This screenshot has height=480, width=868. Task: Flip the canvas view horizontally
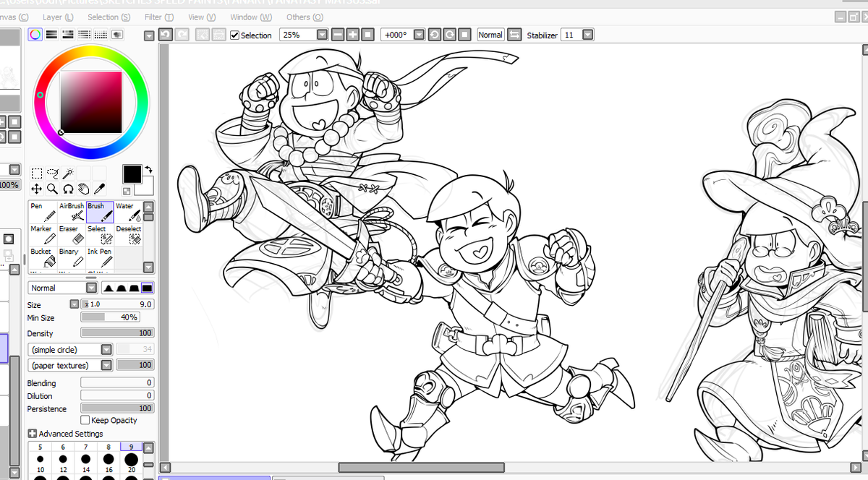(514, 35)
